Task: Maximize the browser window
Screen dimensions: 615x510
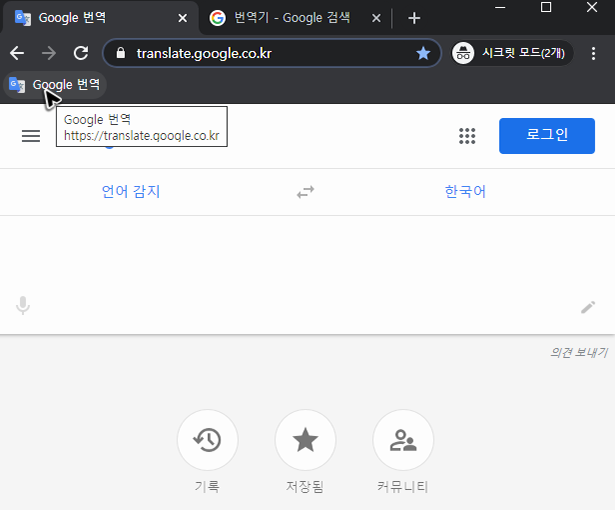Action: 546,7
